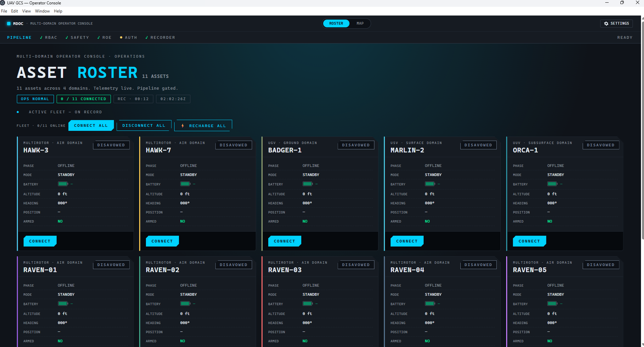The image size is (644, 347).
Task: Click the RAVEN-04 battery icon
Action: [x=430, y=303]
